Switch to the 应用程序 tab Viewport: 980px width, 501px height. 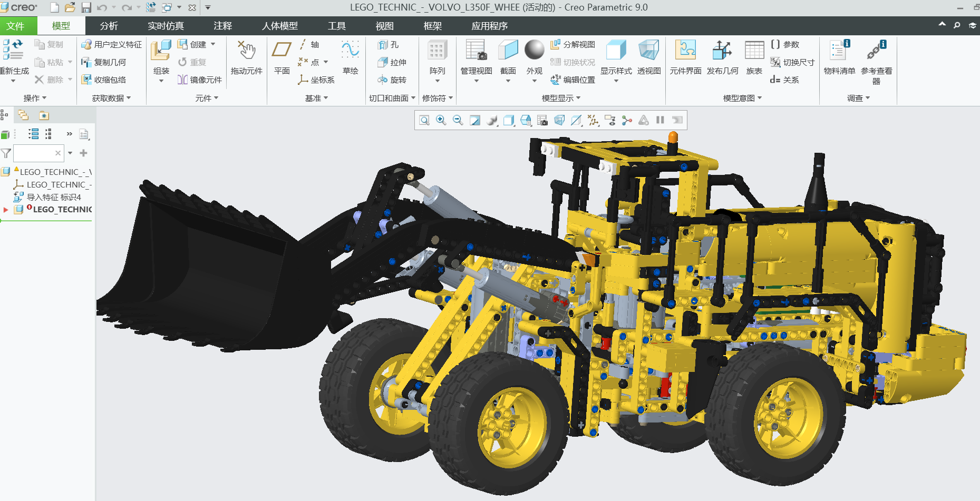(489, 26)
